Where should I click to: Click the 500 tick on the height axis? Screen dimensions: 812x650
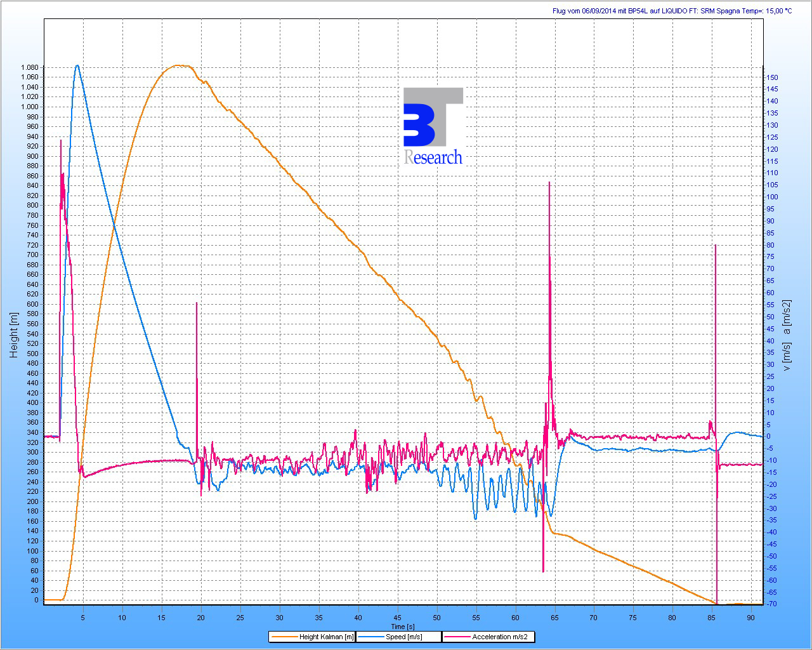click(x=32, y=354)
